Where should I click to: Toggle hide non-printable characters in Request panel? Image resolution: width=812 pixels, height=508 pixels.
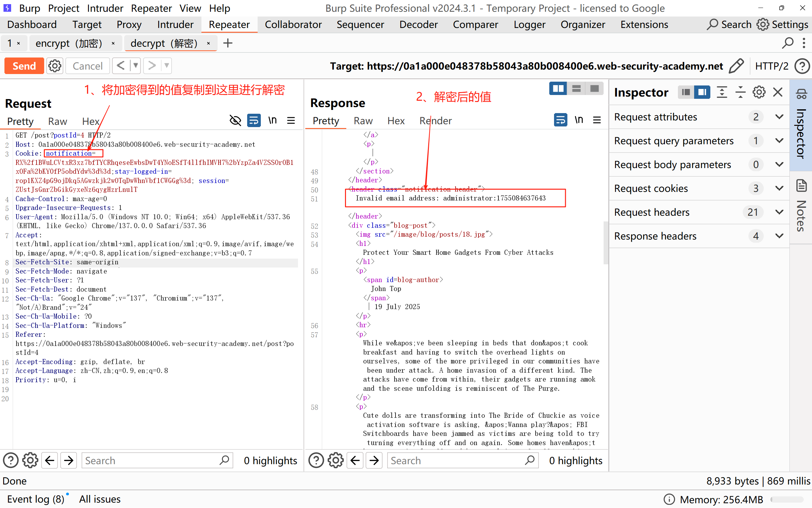[x=235, y=120]
